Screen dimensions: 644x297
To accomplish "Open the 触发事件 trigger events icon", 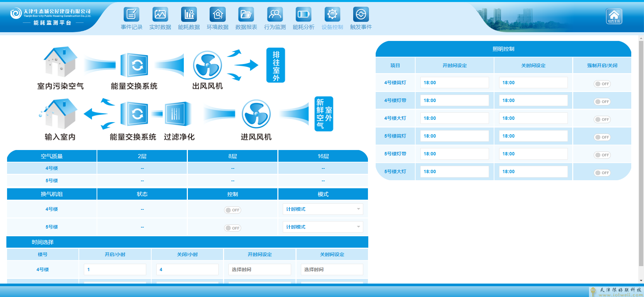I will (x=361, y=14).
